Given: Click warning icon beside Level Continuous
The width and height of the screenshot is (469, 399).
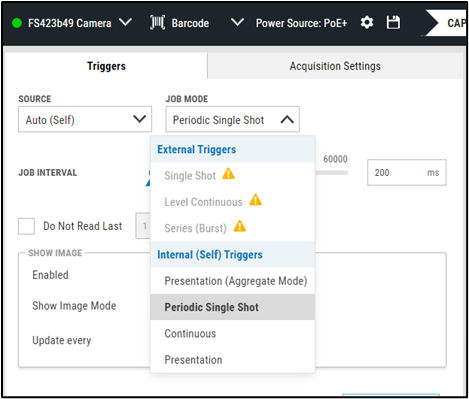Looking at the screenshot, I should tap(256, 200).
